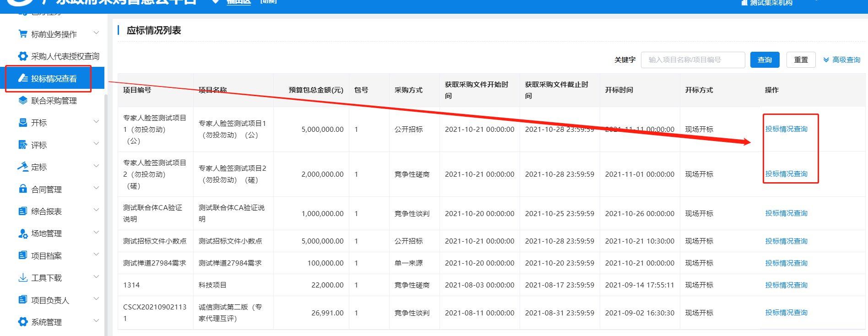Viewport: 868px width, 336px height.
Task: Click the download icon beside 工具下载
Action: tap(22, 278)
